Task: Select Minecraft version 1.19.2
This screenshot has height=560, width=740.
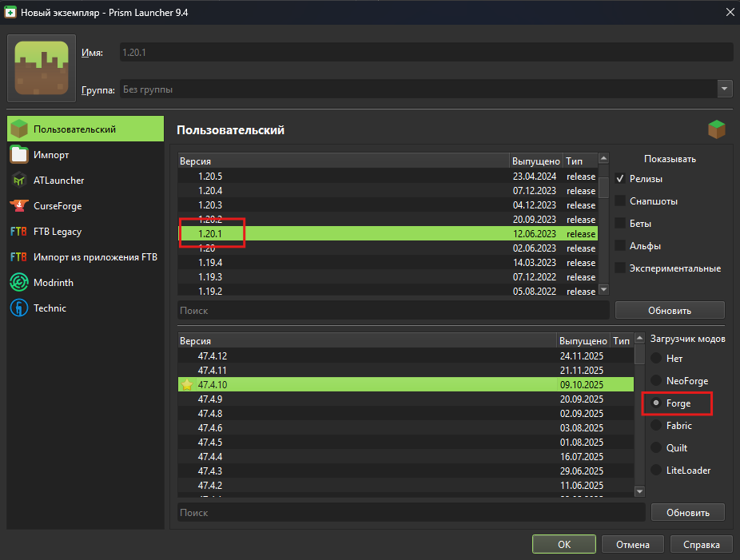Action: pyautogui.click(x=388, y=291)
